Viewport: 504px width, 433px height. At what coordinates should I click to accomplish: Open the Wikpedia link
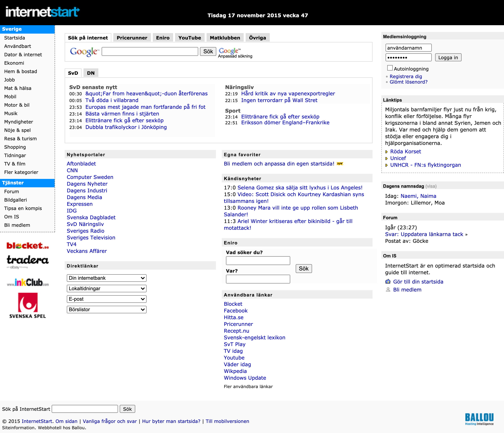click(x=235, y=371)
